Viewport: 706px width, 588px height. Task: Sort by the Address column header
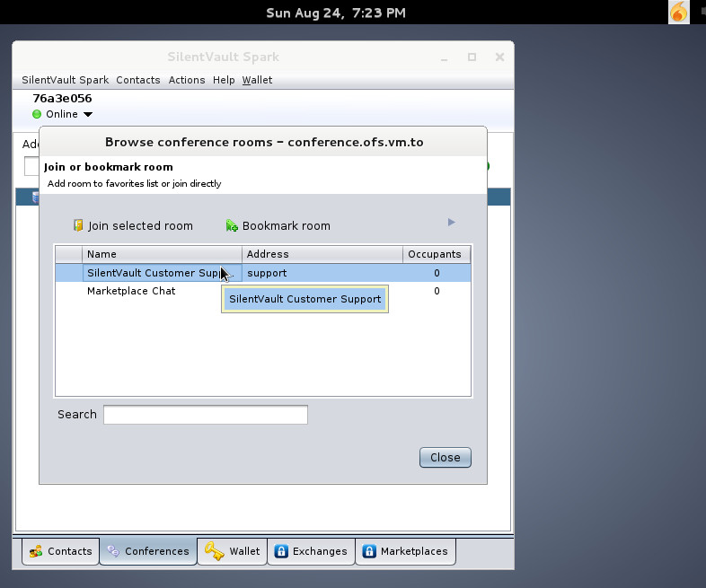pyautogui.click(x=322, y=254)
